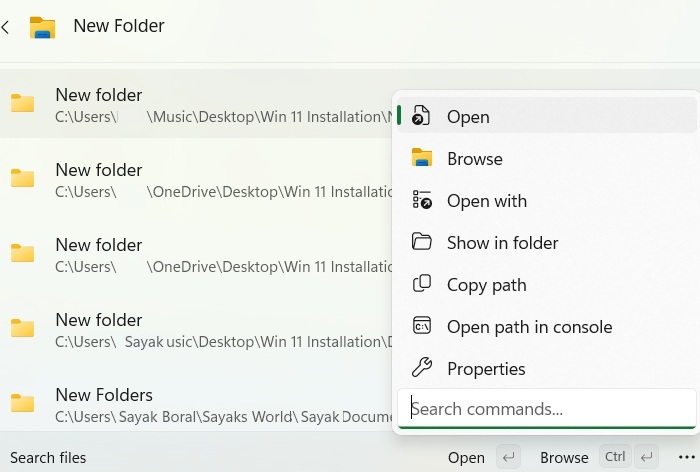Click the Enter key icon beside Open
This screenshot has height=472, width=700.
pos(508,457)
